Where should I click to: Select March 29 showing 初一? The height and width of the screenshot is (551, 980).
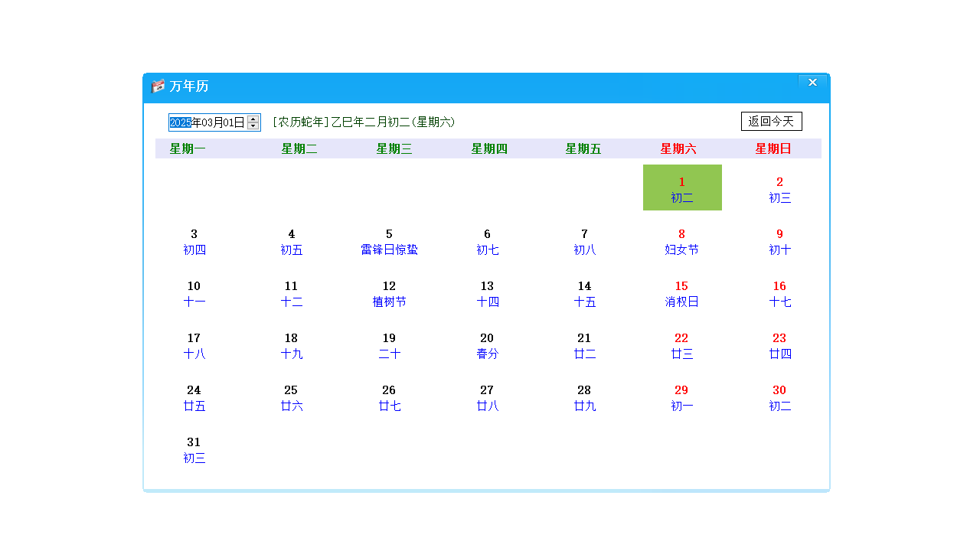[681, 398]
